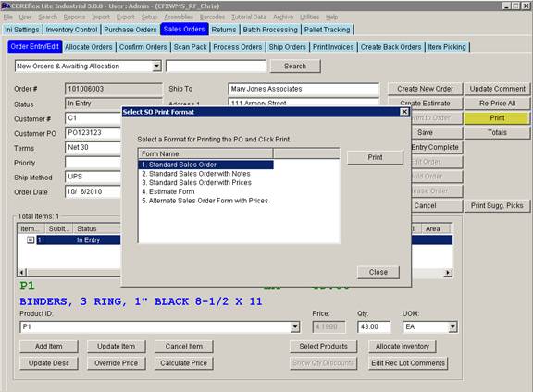Switch to the Inventory Control tab
Image resolution: width=533 pixels, height=392 pixels.
(72, 30)
